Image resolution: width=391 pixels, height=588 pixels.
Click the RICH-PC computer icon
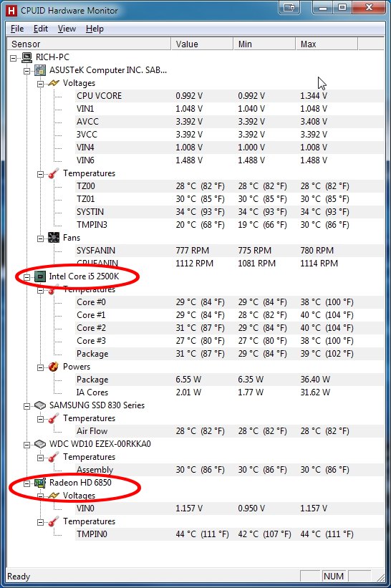pos(26,57)
